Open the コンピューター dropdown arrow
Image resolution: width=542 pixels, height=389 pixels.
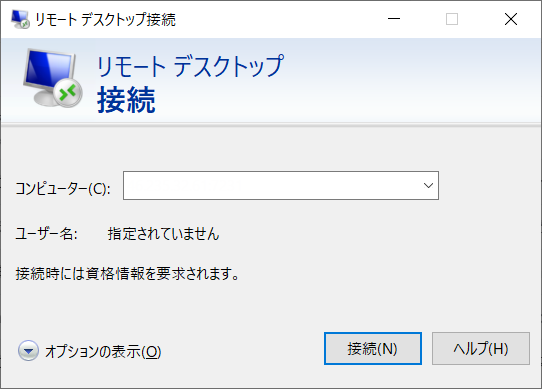[428, 186]
